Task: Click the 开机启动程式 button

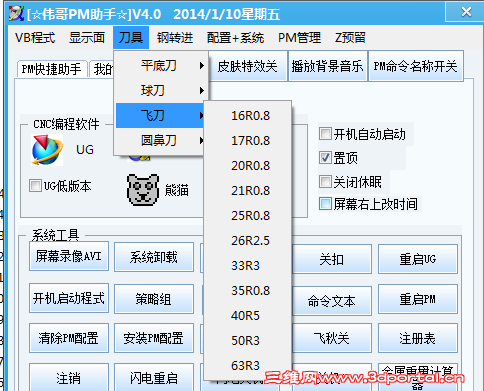Action: coord(69,298)
